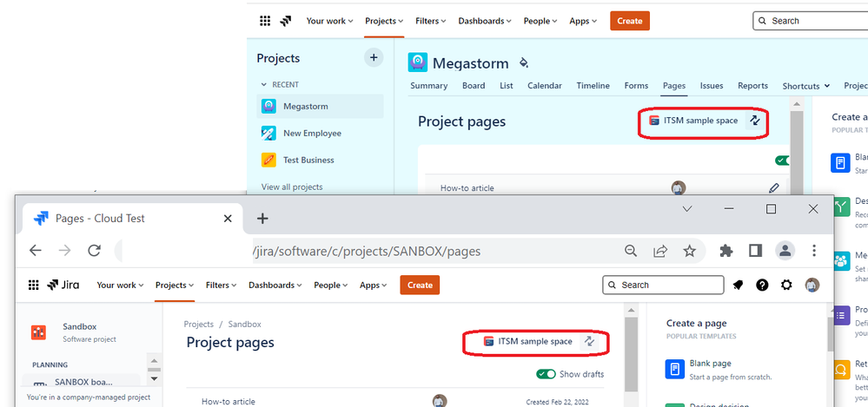The width and height of the screenshot is (868, 407).
Task: Click unlink icon beside ITSM space in Megastorm
Action: click(x=754, y=120)
